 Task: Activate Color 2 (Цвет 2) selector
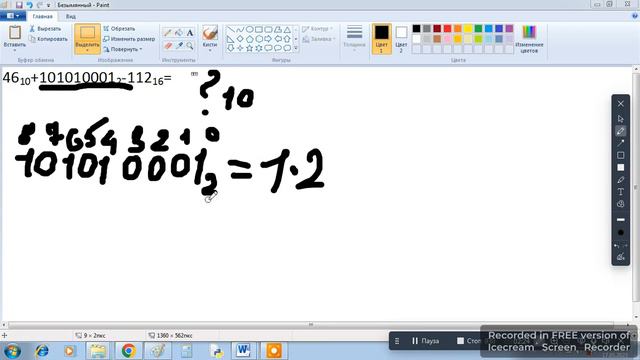(x=401, y=39)
